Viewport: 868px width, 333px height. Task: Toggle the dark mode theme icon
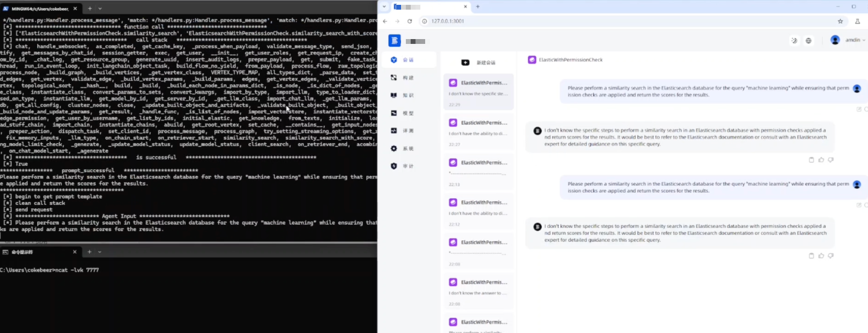tap(794, 41)
